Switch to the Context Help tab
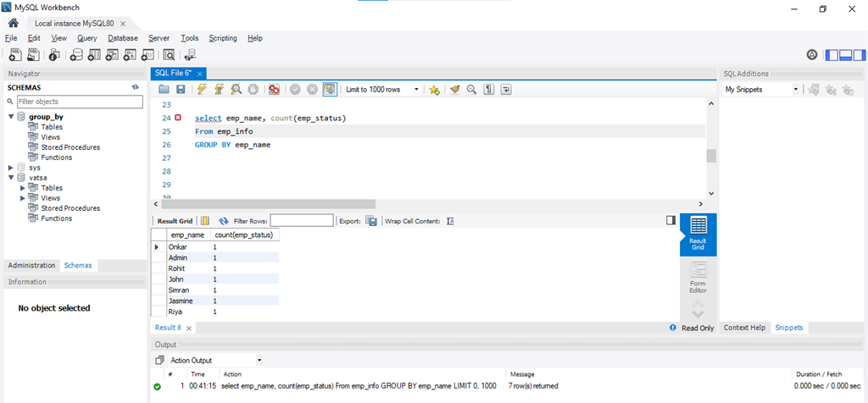The height and width of the screenshot is (403, 868). (744, 328)
